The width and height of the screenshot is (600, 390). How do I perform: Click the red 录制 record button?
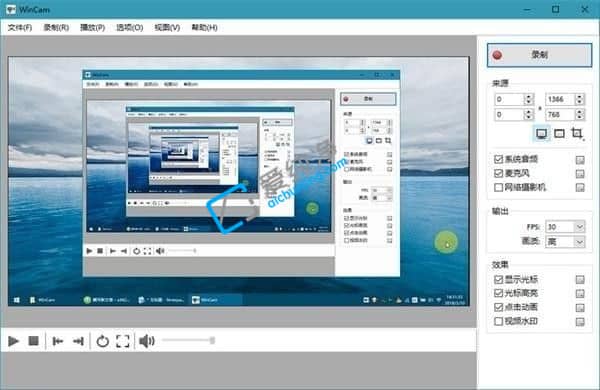[x=539, y=55]
